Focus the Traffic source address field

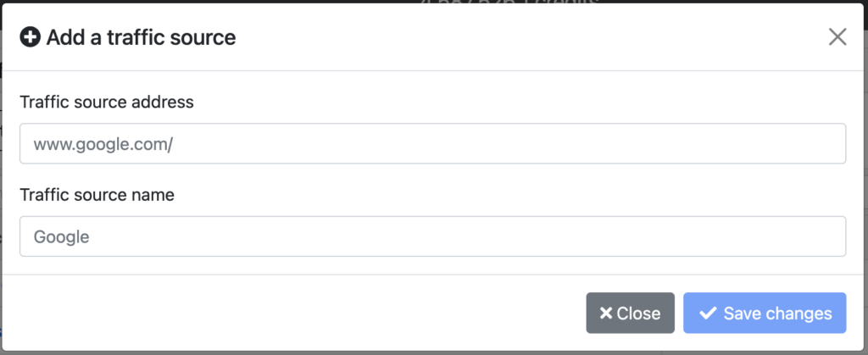pyautogui.click(x=433, y=143)
